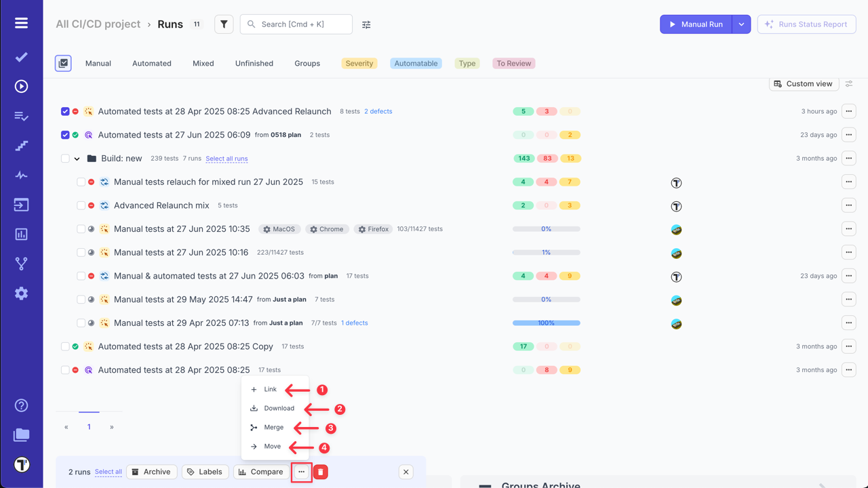
Task: Click the Runs Status Report button
Action: point(806,24)
